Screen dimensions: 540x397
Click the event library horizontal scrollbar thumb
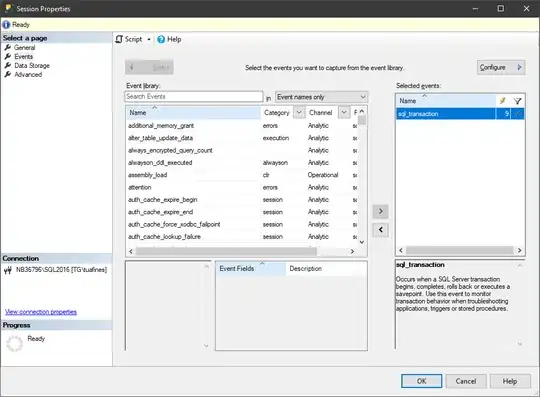tap(226, 252)
